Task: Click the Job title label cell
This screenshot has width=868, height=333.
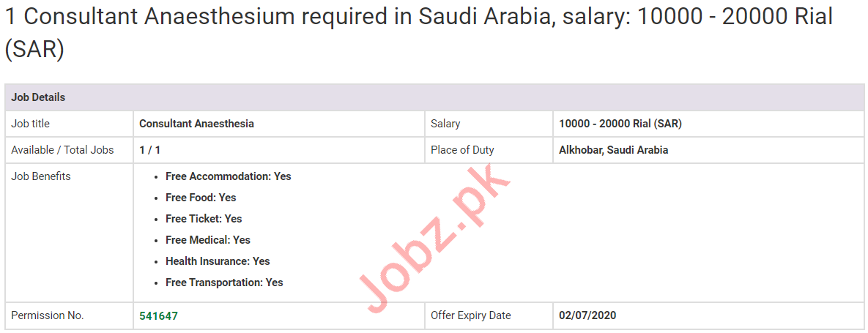Action: (x=31, y=124)
